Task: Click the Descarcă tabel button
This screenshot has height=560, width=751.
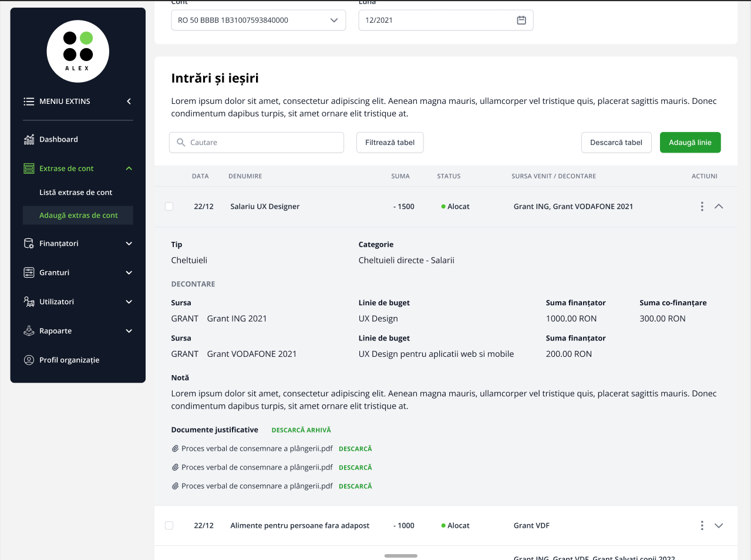Action: [x=616, y=142]
